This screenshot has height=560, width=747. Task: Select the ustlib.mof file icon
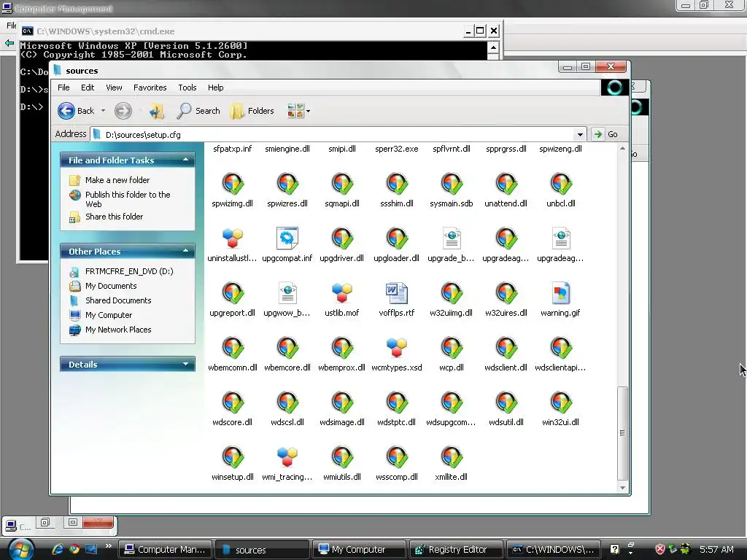tap(342, 293)
